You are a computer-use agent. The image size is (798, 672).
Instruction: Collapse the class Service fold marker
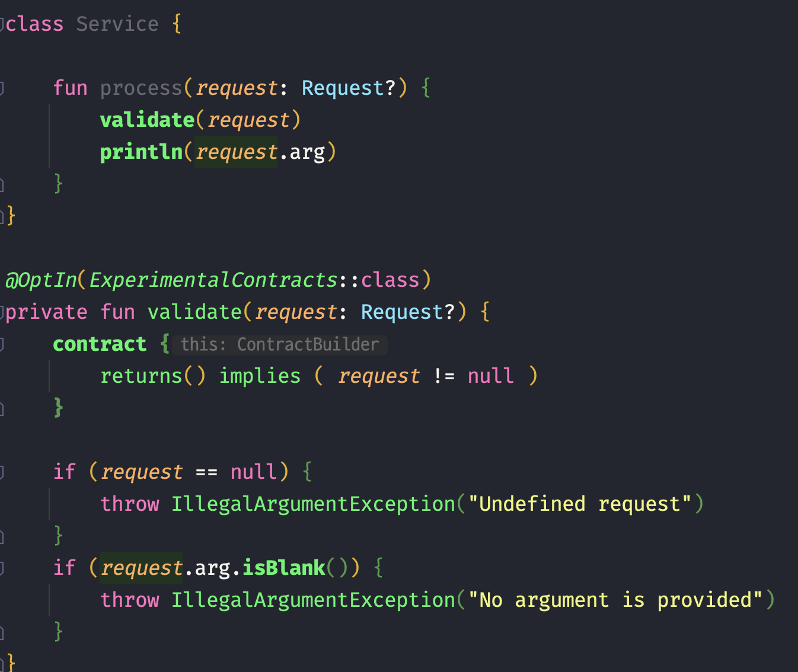pyautogui.click(x=2, y=24)
